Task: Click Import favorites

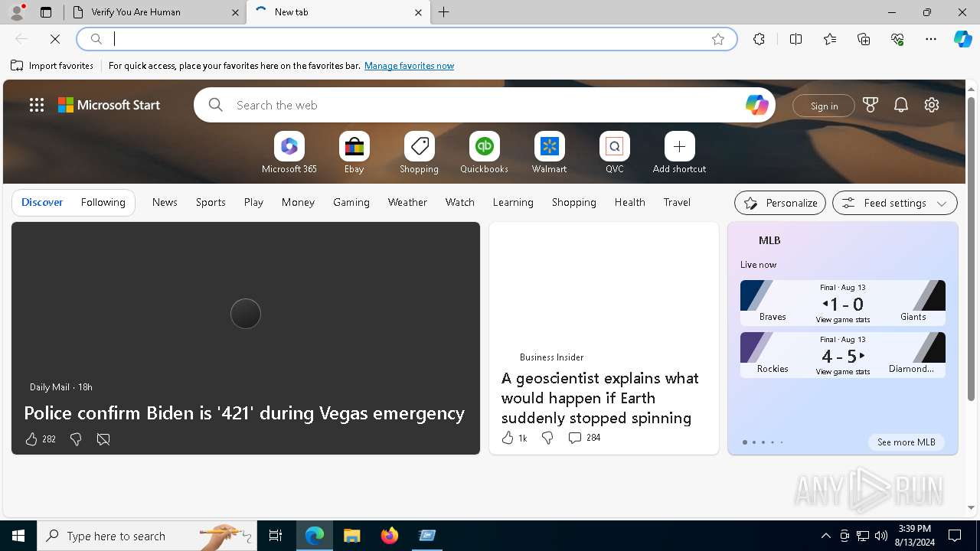Action: (52, 66)
